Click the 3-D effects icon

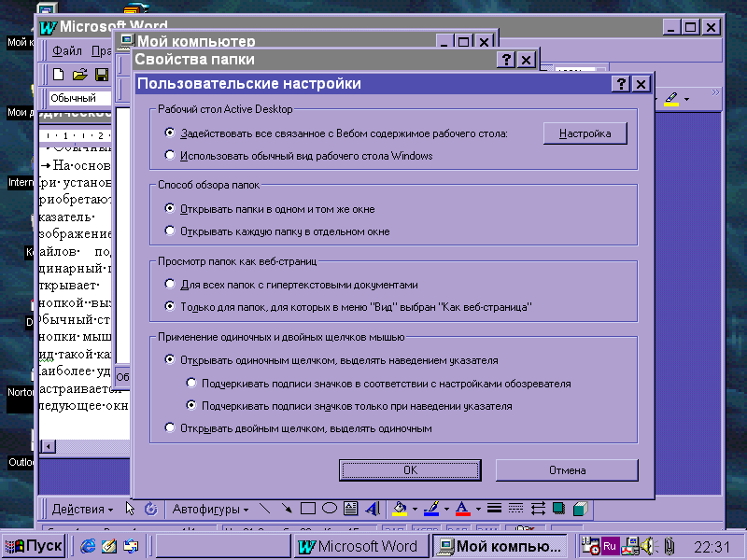(580, 509)
